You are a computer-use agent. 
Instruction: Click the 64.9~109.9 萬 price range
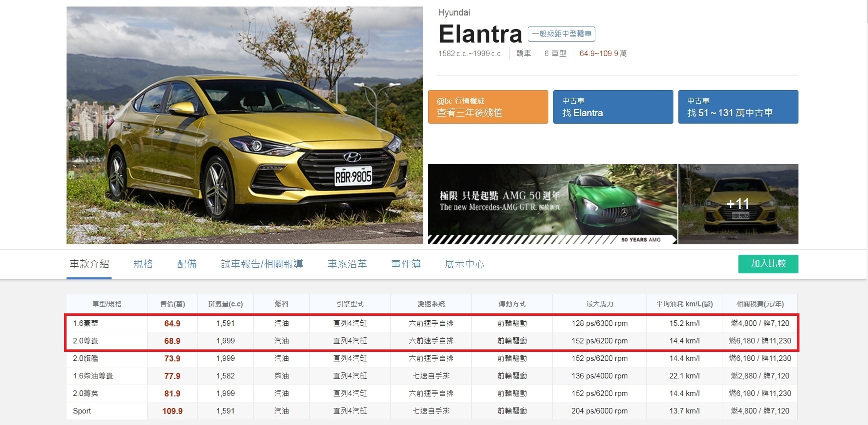603,54
